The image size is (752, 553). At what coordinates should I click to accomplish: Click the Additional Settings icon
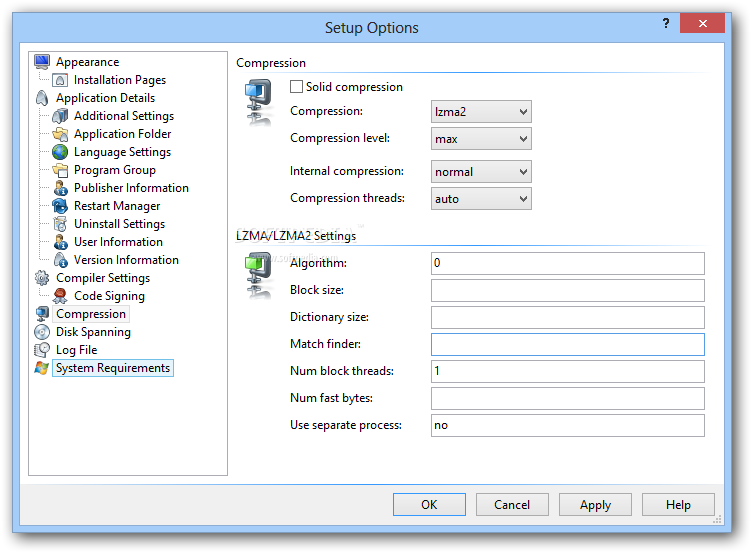coord(60,116)
